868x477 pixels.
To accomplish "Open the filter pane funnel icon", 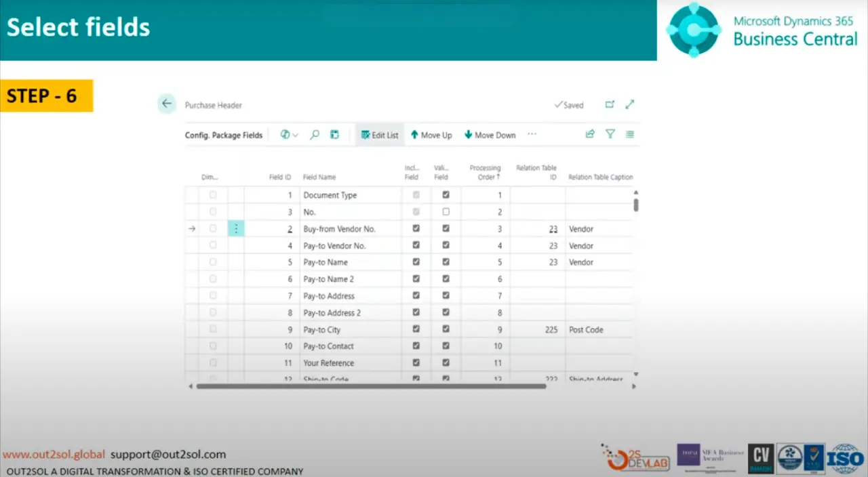I will tap(610, 134).
